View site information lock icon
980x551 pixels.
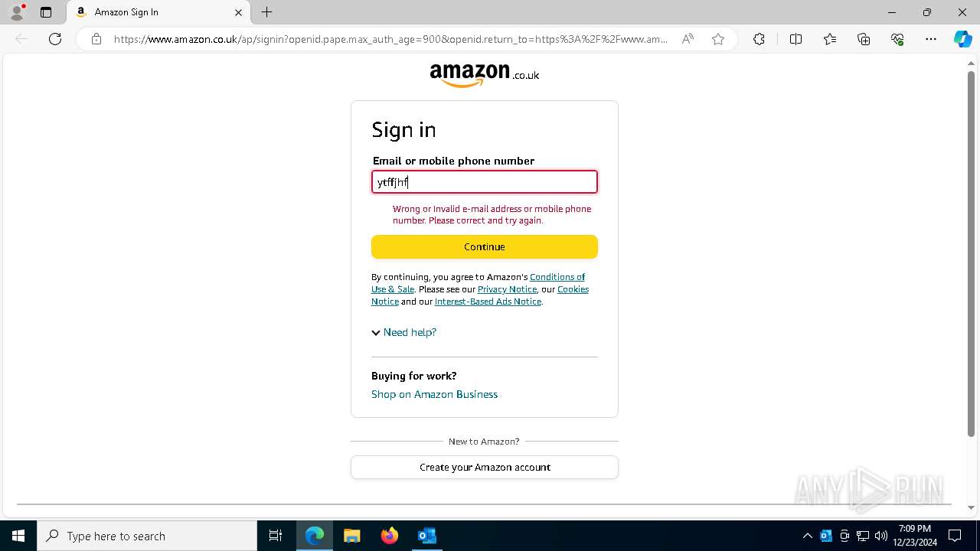coord(96,39)
